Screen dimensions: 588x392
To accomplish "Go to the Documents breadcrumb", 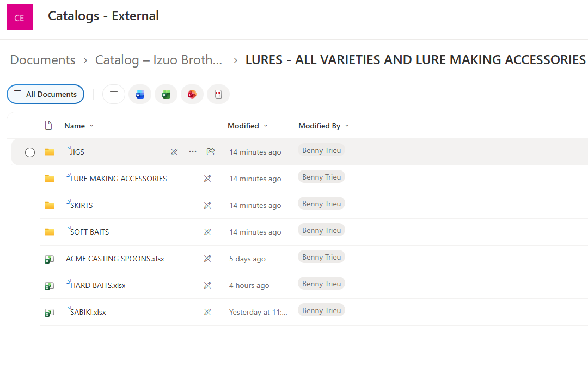I will (x=43, y=60).
